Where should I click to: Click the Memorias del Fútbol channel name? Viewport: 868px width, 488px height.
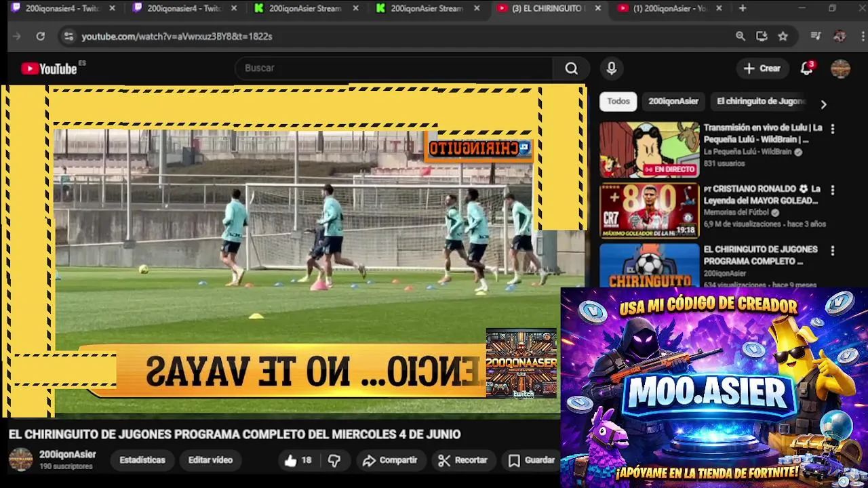pyautogui.click(x=736, y=212)
